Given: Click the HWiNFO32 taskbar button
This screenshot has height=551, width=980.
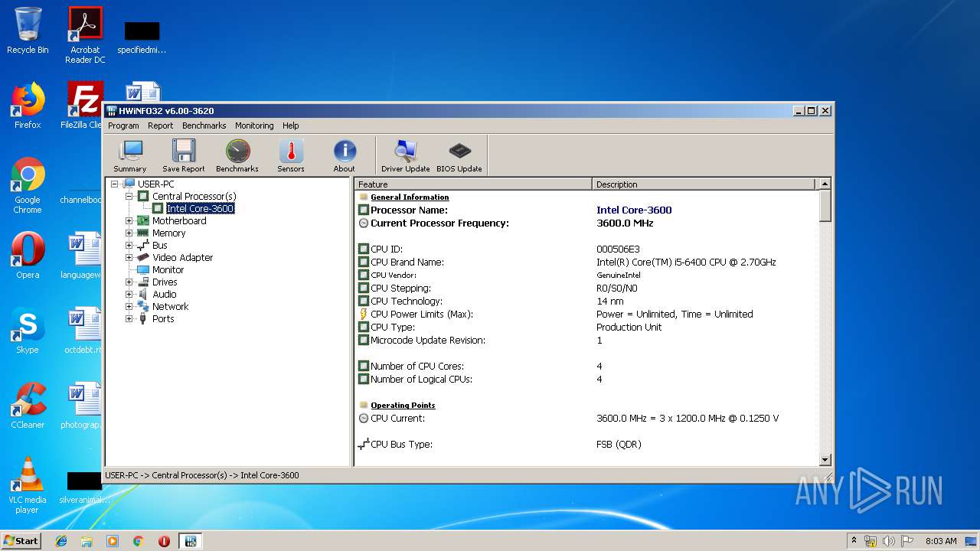Looking at the screenshot, I should pyautogui.click(x=190, y=541).
